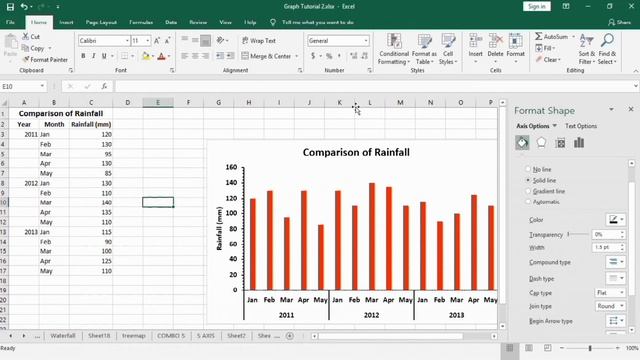640x360 pixels.
Task: Select the Gradient line radio option
Action: pos(528,191)
